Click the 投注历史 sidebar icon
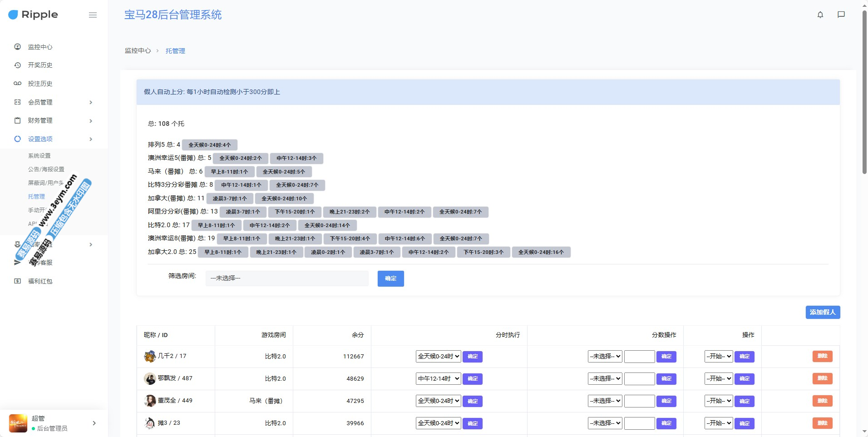 pos(18,84)
